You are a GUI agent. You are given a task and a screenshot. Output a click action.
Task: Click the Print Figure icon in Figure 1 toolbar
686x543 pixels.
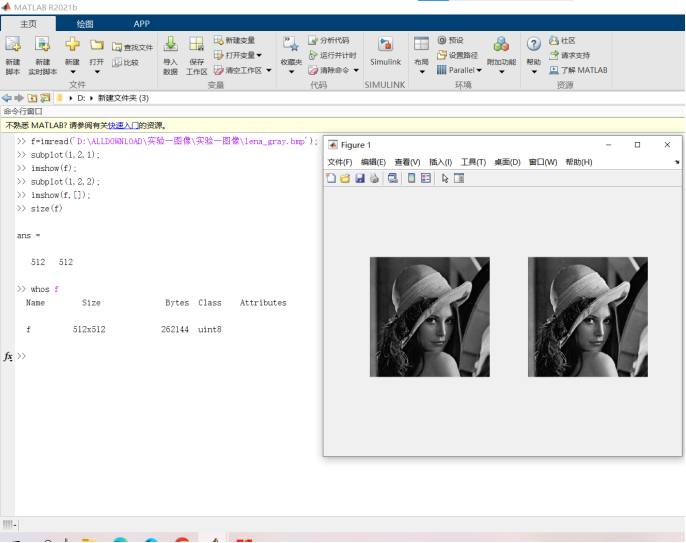click(374, 178)
